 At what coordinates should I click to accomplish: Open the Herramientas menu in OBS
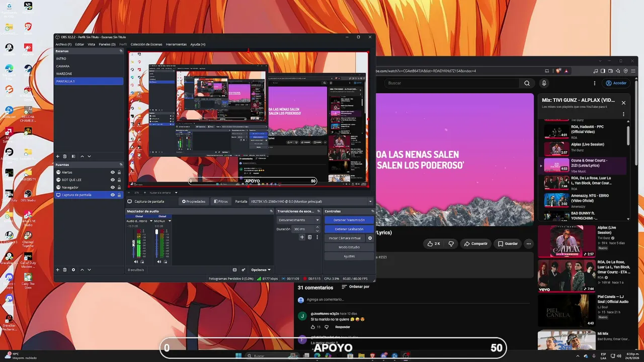(x=176, y=44)
